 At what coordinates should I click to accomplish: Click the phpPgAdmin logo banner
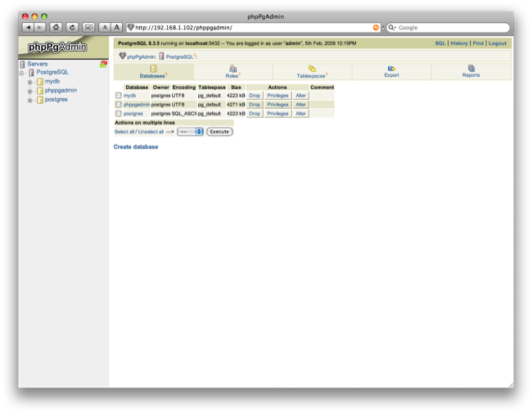point(64,47)
